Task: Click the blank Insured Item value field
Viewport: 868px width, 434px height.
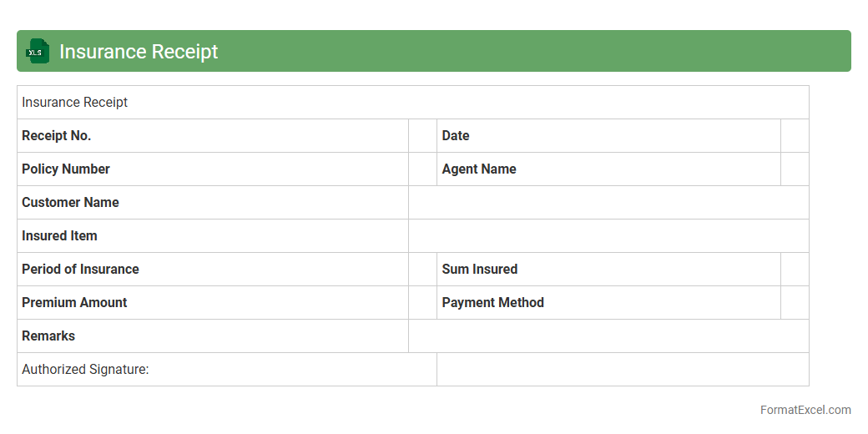Action: point(608,236)
